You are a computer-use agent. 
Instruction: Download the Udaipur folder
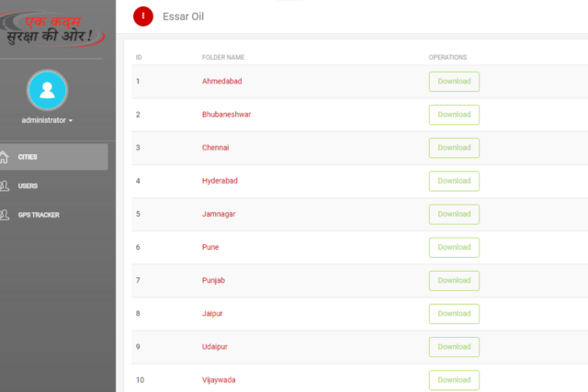(x=454, y=347)
